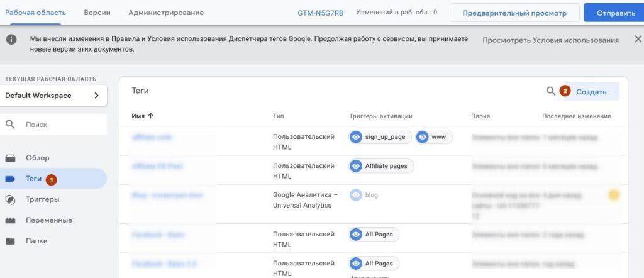Switch to the Рабочая область tab
Screen dimensions: 644x278
[x=35, y=13]
